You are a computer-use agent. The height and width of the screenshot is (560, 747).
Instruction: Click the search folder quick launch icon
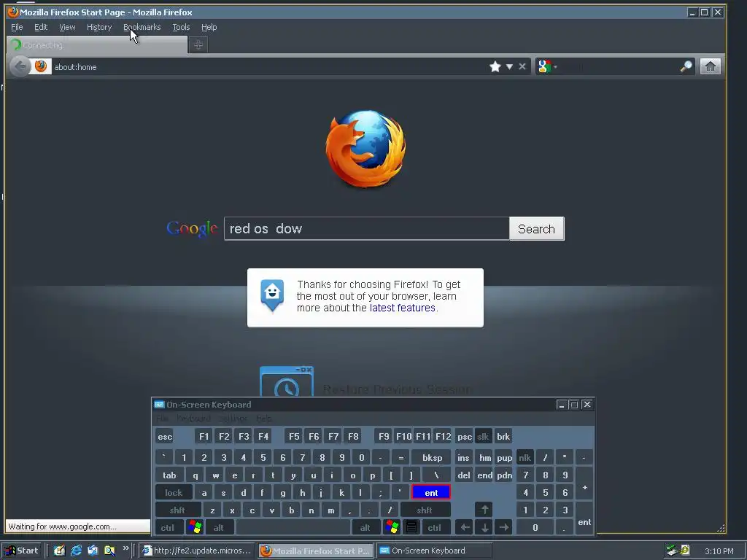109,551
